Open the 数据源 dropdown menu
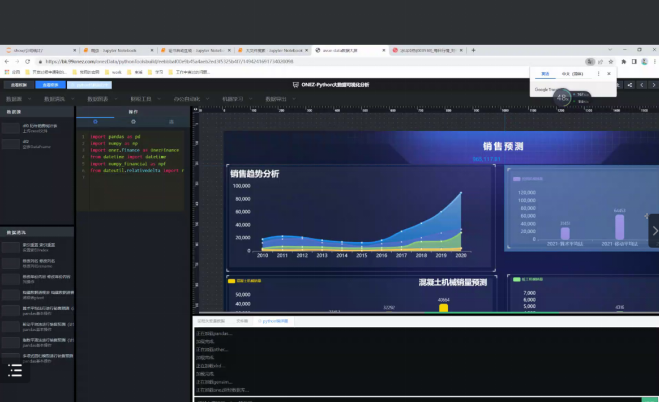 [14, 99]
